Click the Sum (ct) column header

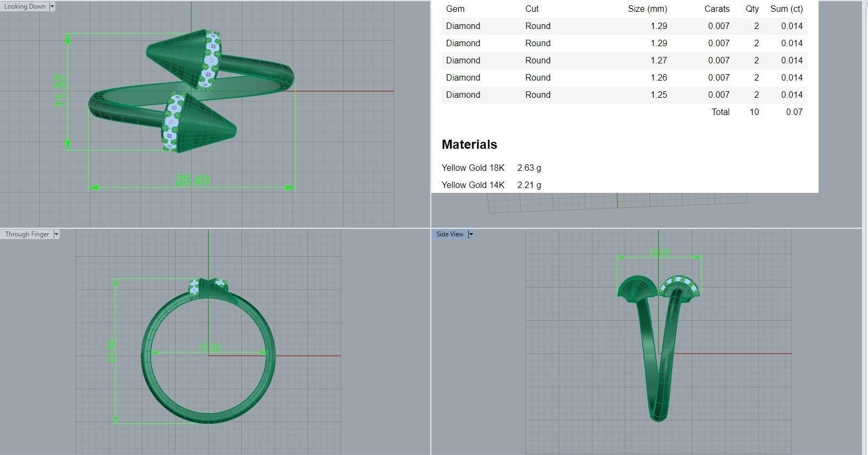coord(786,9)
